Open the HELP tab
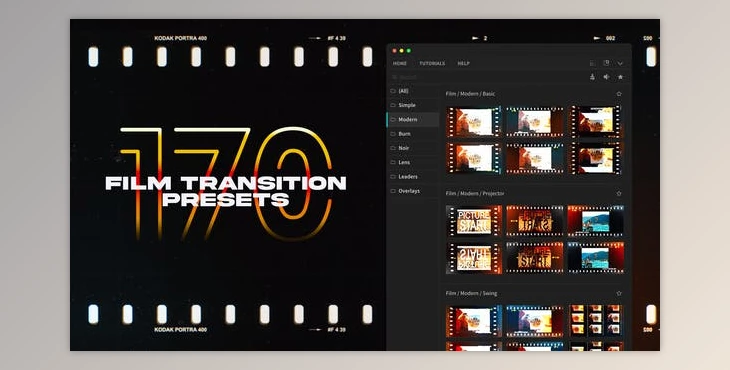730x370 pixels. click(x=463, y=63)
